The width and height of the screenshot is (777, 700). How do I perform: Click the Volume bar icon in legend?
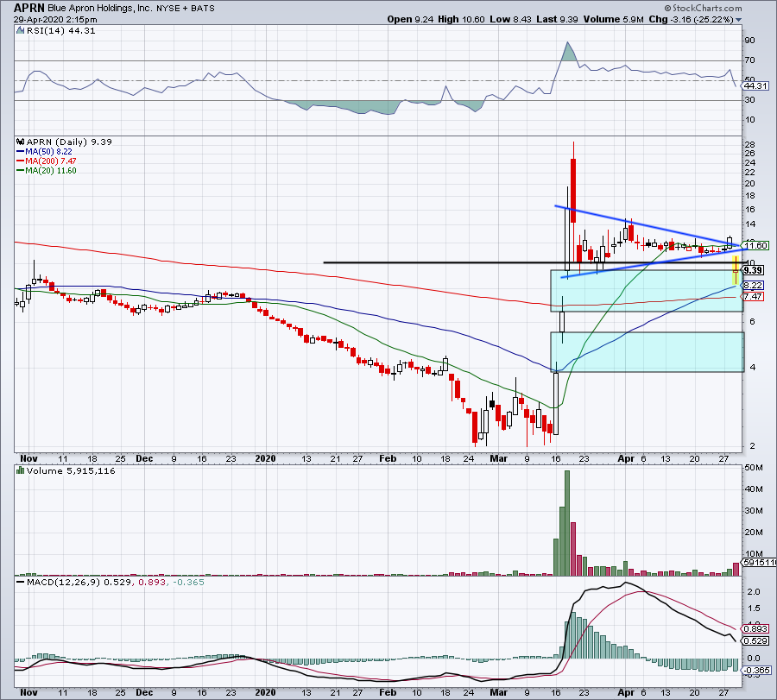coord(21,470)
